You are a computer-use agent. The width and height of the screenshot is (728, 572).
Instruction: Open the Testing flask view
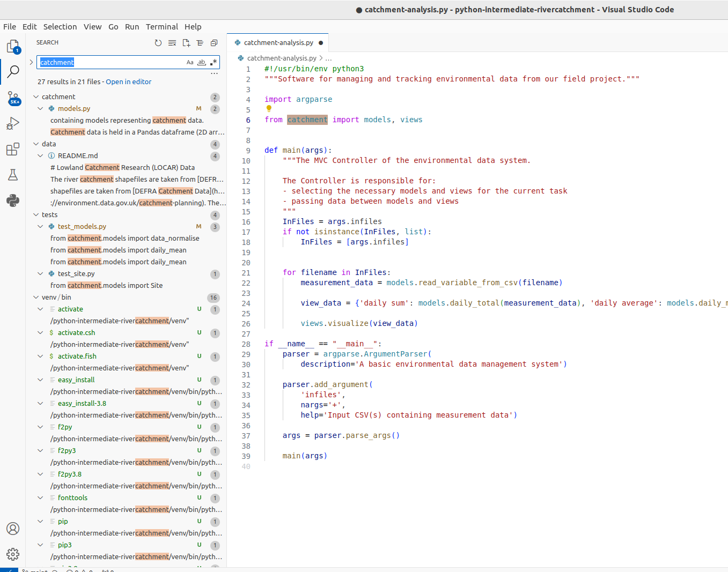(13, 175)
